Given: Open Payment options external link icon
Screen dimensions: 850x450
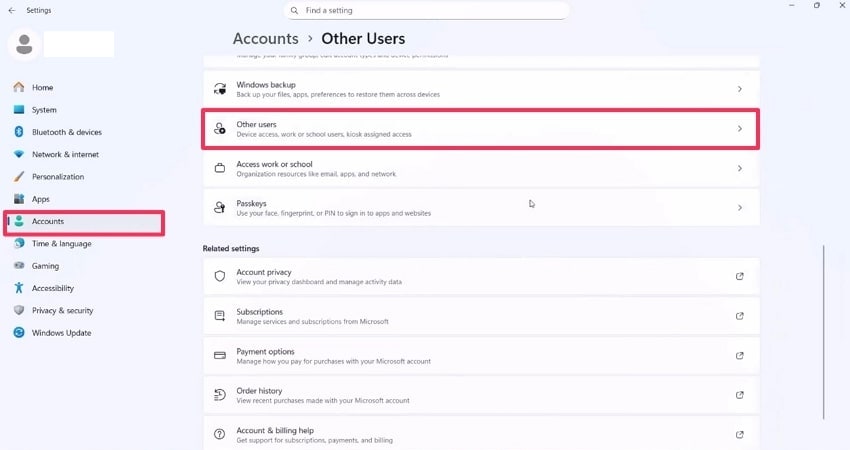Looking at the screenshot, I should [x=739, y=355].
